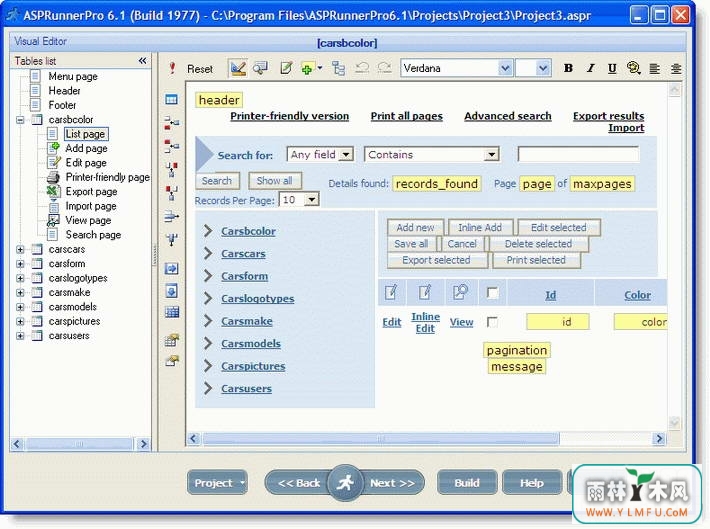Select Search page in the tree

point(93,235)
